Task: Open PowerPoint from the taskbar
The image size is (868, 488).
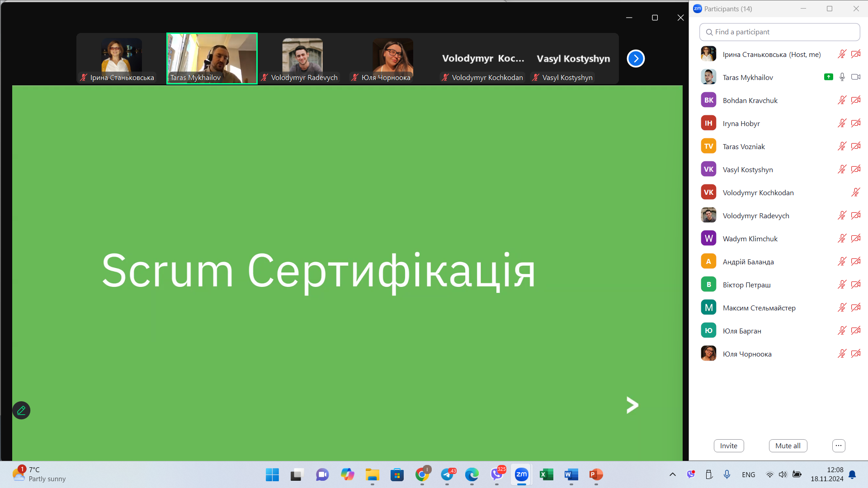Action: [595, 474]
